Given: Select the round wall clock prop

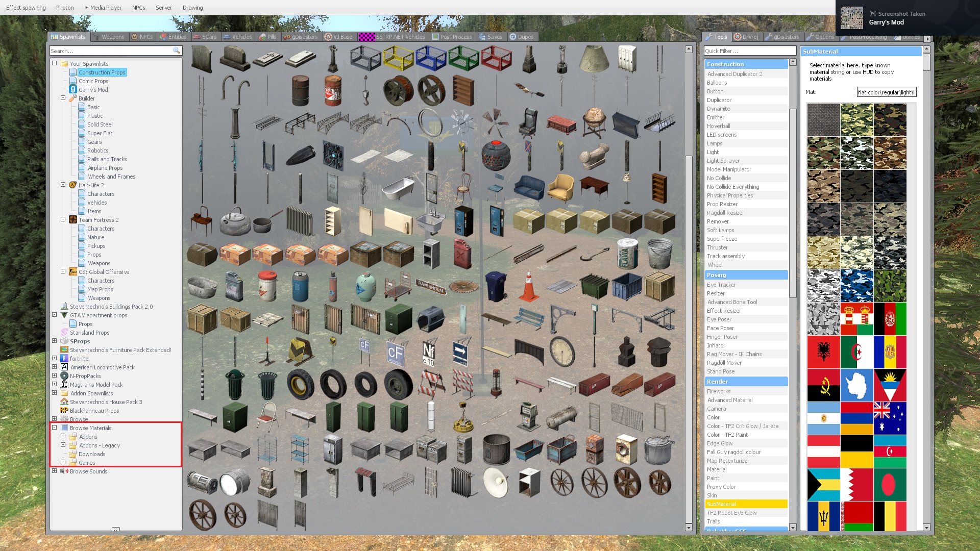Looking at the screenshot, I should pos(561,351).
